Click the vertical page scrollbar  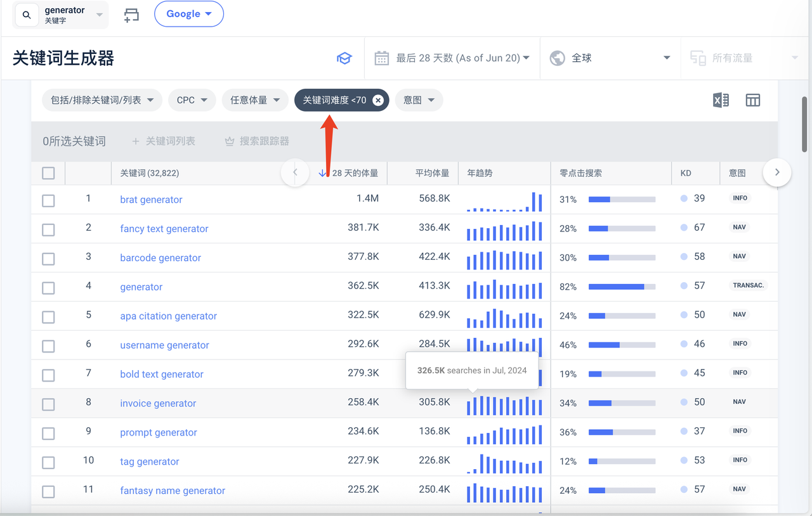click(x=805, y=124)
